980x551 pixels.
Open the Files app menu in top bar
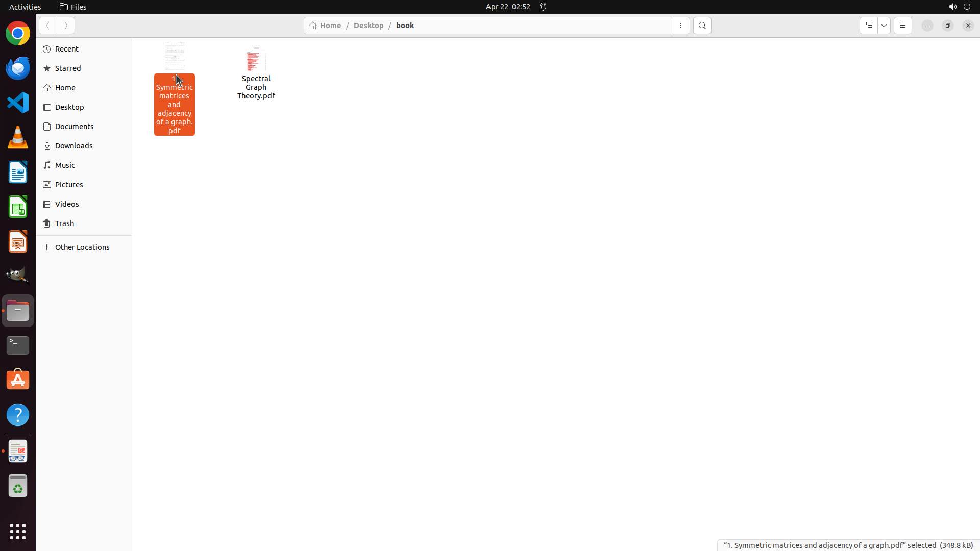(x=73, y=7)
